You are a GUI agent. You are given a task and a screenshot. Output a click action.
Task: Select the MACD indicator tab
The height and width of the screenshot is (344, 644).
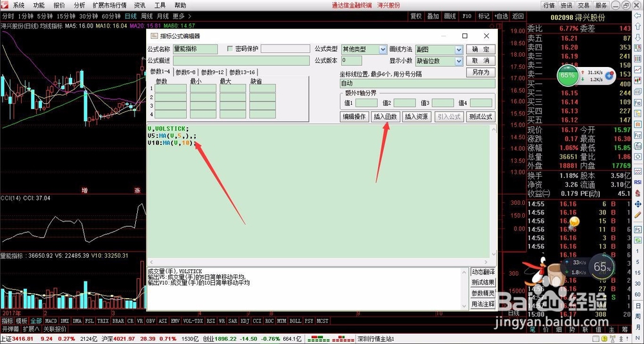(51, 321)
